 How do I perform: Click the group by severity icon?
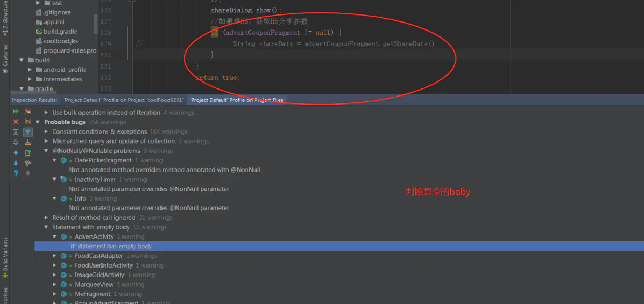pos(28,112)
